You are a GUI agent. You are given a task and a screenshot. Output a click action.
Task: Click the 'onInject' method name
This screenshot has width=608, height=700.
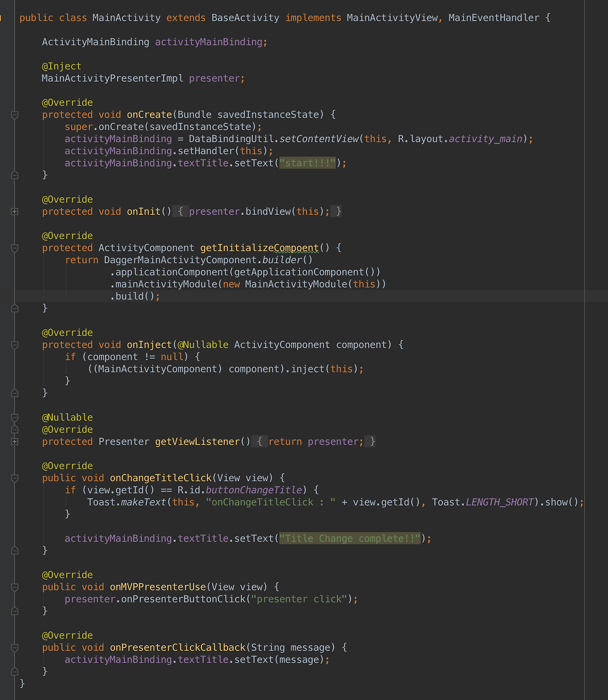149,345
